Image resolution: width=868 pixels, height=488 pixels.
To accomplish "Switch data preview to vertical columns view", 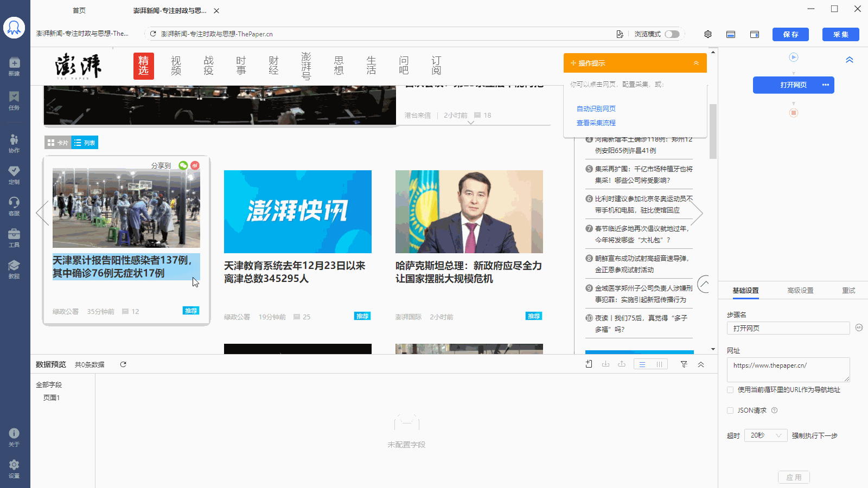I will tap(659, 364).
